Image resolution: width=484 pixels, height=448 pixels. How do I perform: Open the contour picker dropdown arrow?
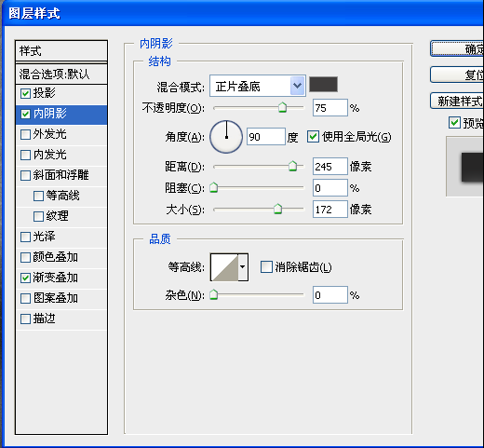coord(243,267)
